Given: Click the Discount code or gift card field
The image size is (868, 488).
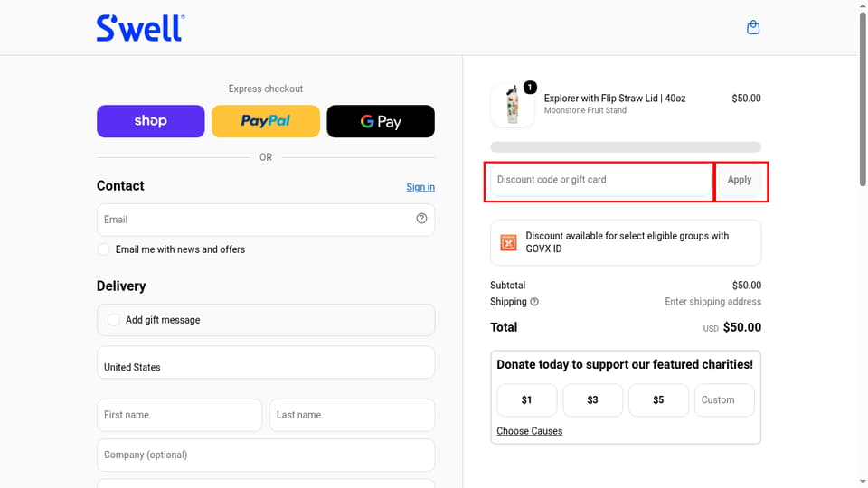Looking at the screenshot, I should point(600,180).
